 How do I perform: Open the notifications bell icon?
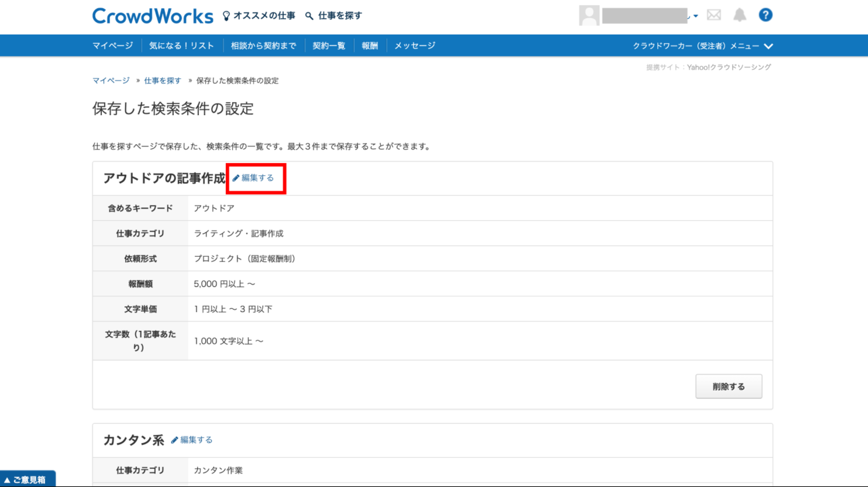click(739, 15)
